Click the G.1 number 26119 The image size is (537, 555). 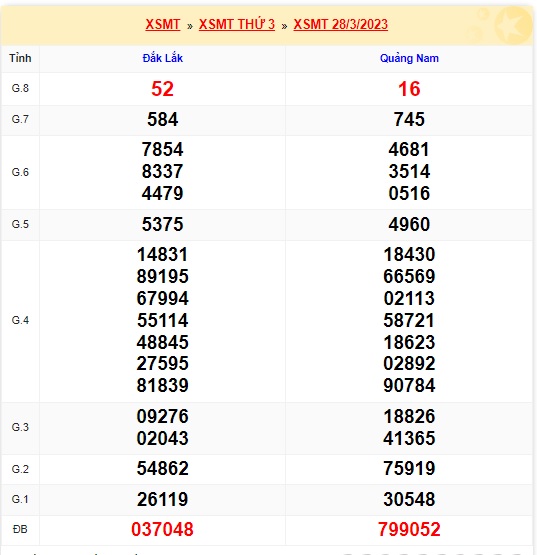click(x=162, y=500)
